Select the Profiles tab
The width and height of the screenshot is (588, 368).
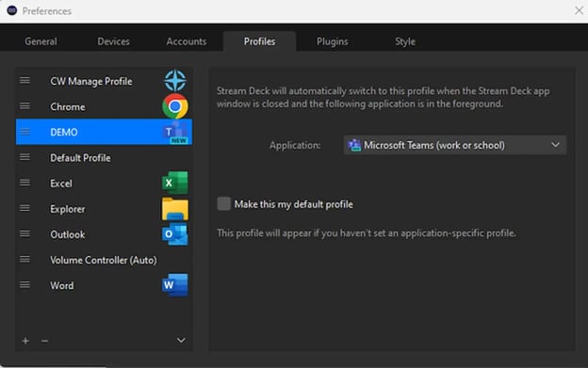point(259,41)
